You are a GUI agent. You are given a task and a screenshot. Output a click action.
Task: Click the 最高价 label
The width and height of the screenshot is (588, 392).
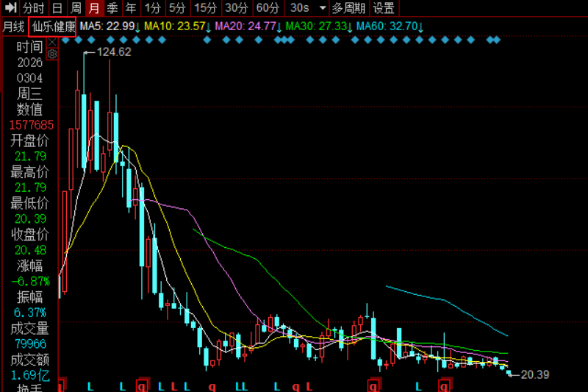click(x=29, y=172)
